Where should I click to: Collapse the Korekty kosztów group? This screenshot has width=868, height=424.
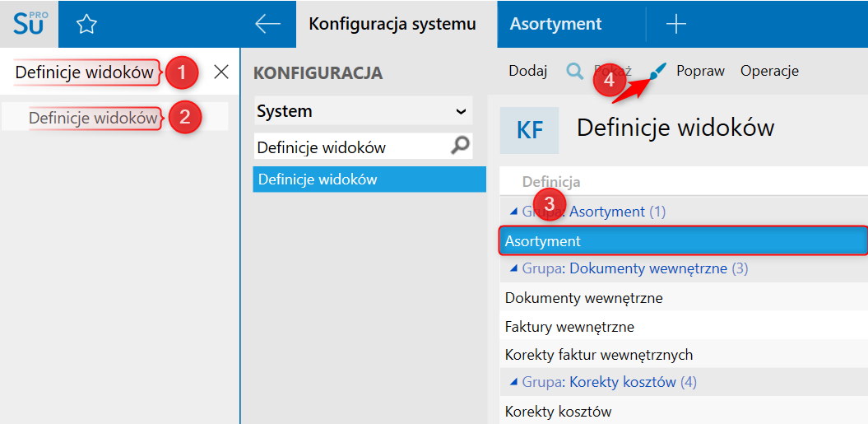point(513,382)
